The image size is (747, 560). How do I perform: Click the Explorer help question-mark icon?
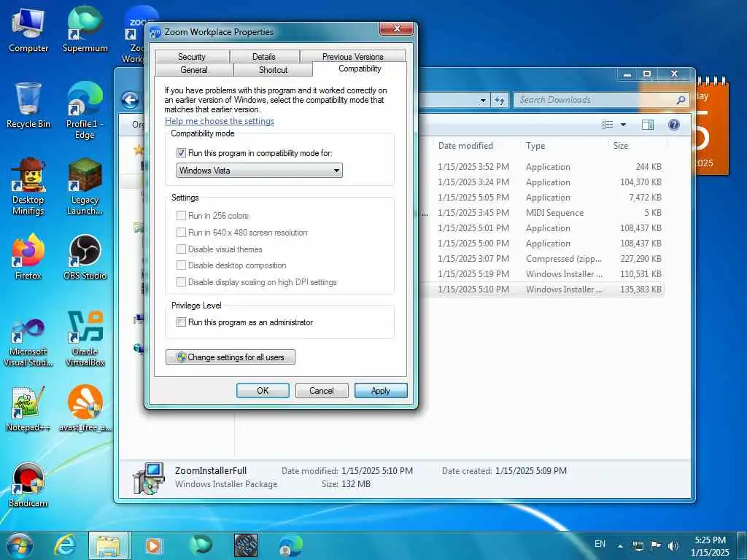(673, 125)
